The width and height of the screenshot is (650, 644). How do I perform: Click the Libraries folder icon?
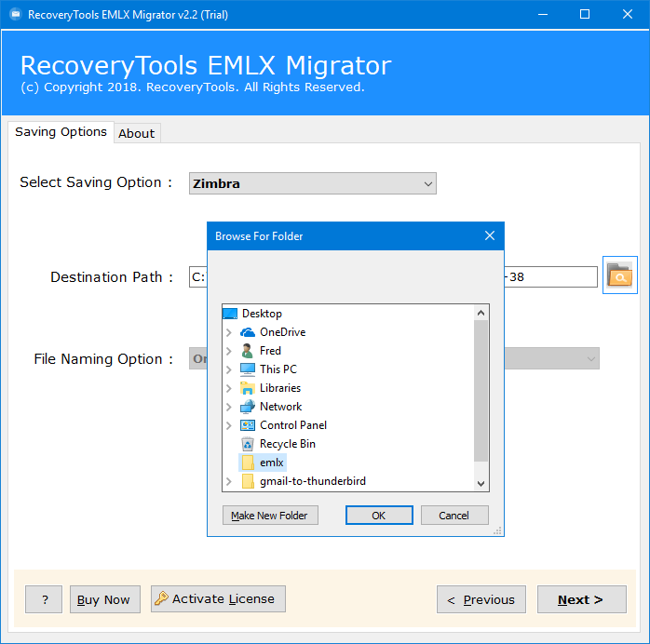point(248,388)
